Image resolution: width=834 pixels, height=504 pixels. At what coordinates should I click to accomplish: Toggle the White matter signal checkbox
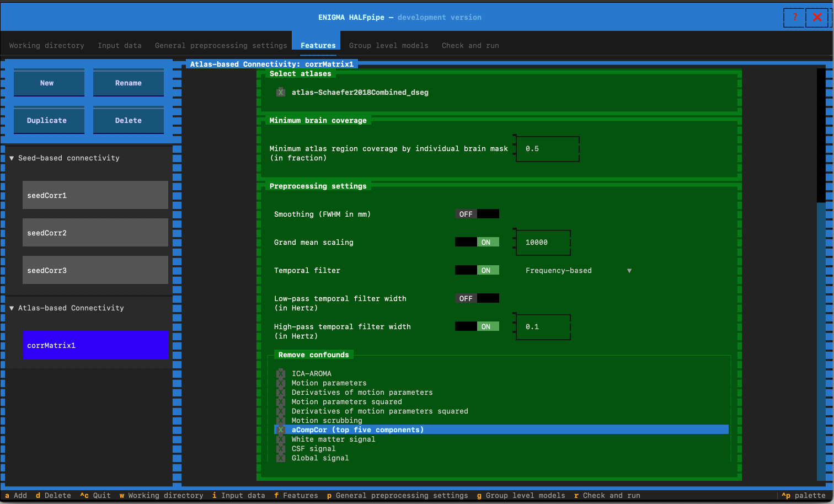tap(281, 439)
